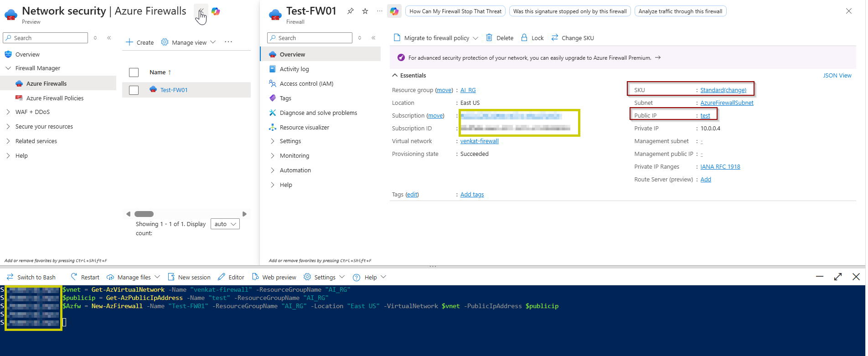Screen dimensions: 868x356
Task: Expand Related services section
Action: point(8,141)
